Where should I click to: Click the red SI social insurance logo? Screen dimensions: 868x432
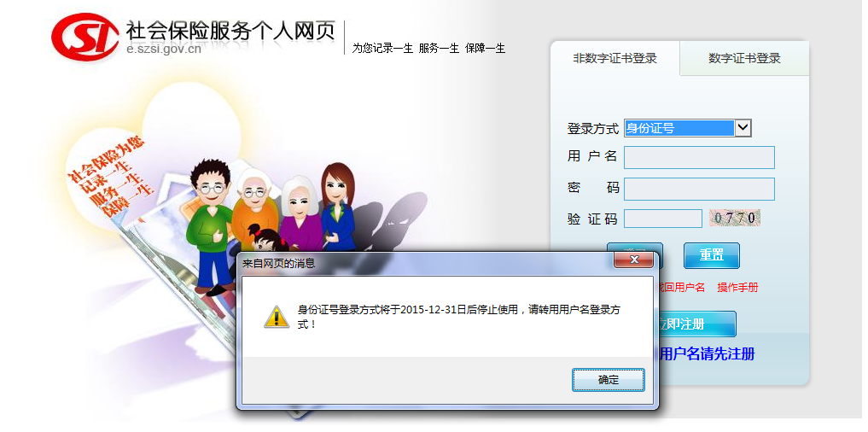coord(84,38)
